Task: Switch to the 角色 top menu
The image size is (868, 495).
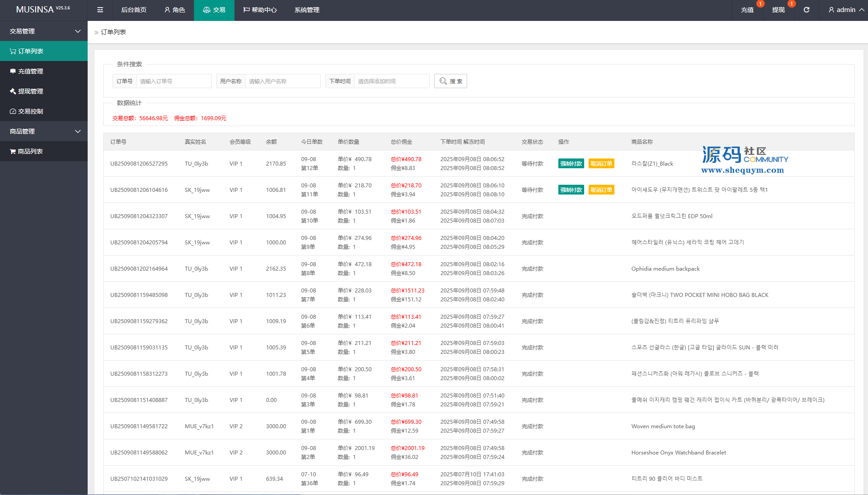Action: pyautogui.click(x=174, y=10)
